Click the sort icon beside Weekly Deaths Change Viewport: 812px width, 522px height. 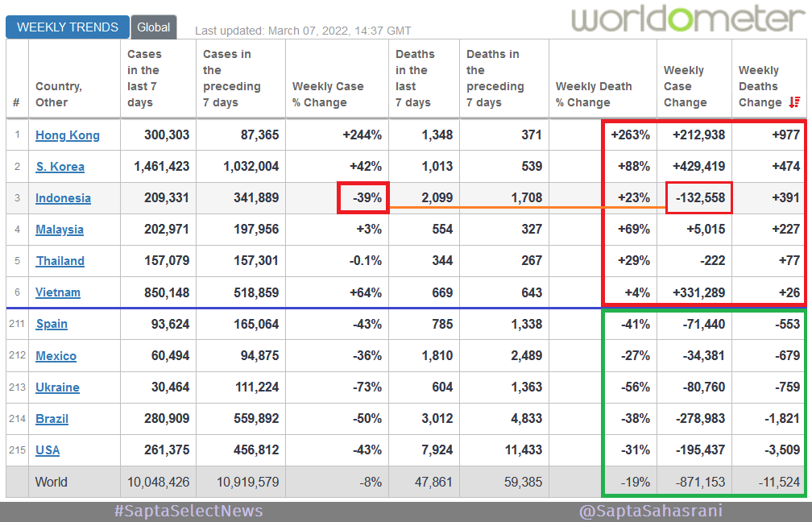pyautogui.click(x=794, y=102)
